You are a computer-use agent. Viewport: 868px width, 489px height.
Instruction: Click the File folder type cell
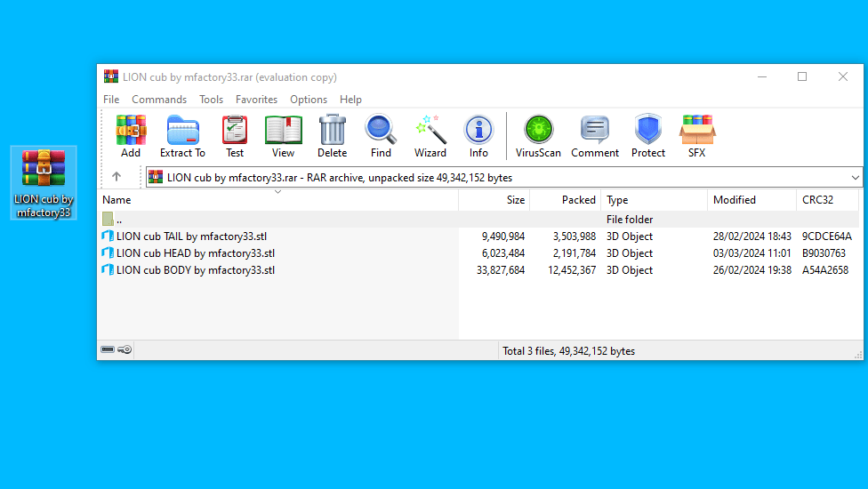click(630, 219)
